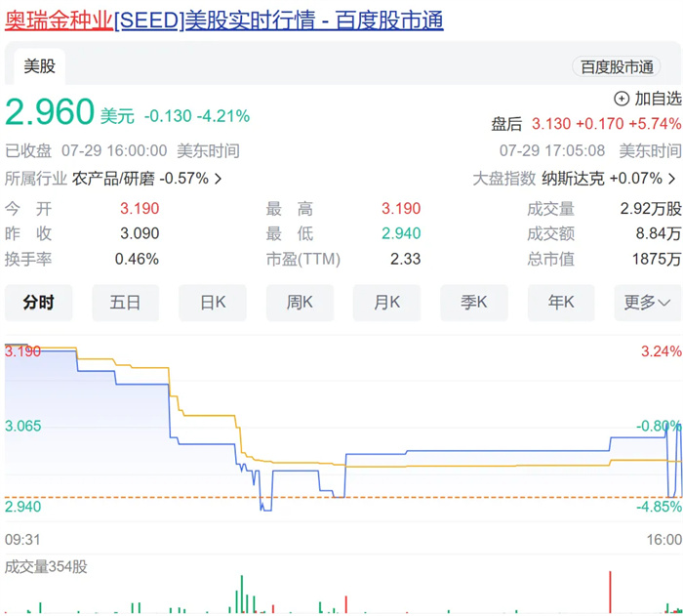This screenshot has width=683, height=616.
Task: Select the 月K monthly chart
Action: coord(386,303)
